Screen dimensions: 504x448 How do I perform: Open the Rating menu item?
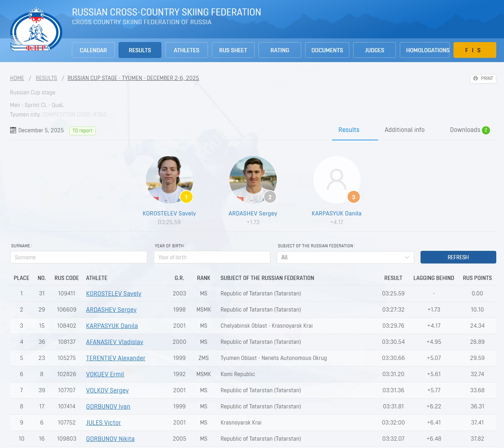coord(280,50)
